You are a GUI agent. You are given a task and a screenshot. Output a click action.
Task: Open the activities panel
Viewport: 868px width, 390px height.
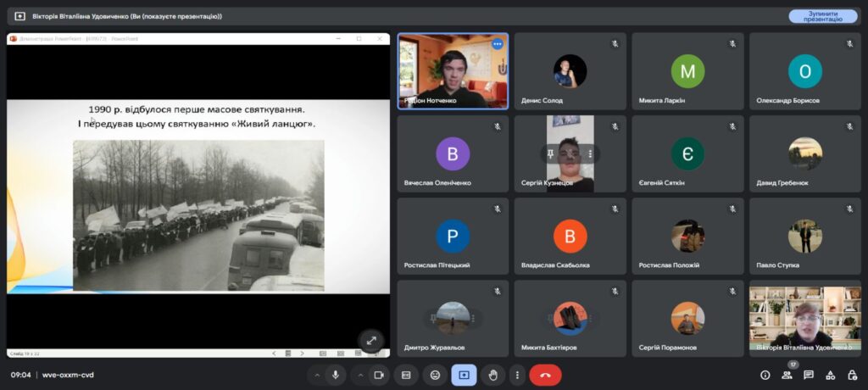point(831,375)
